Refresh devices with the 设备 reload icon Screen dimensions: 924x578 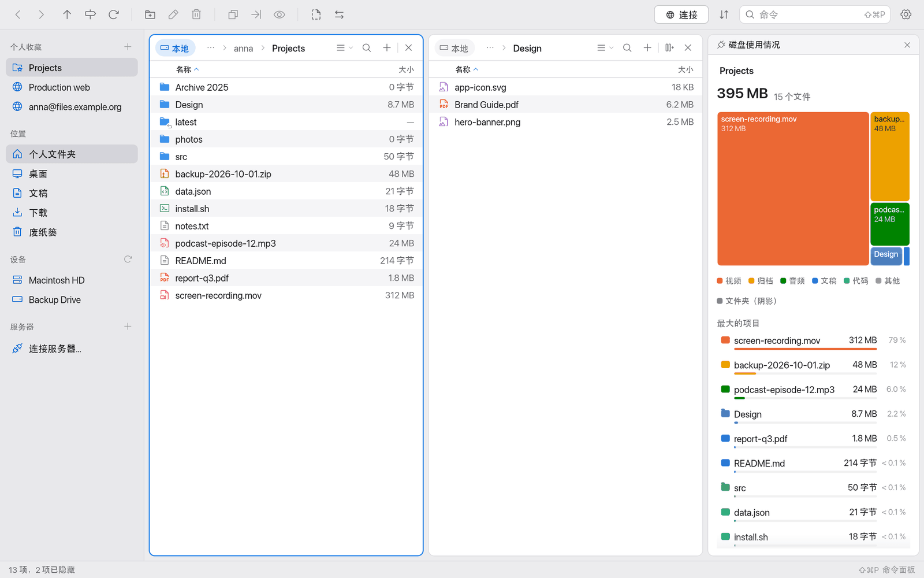(128, 260)
